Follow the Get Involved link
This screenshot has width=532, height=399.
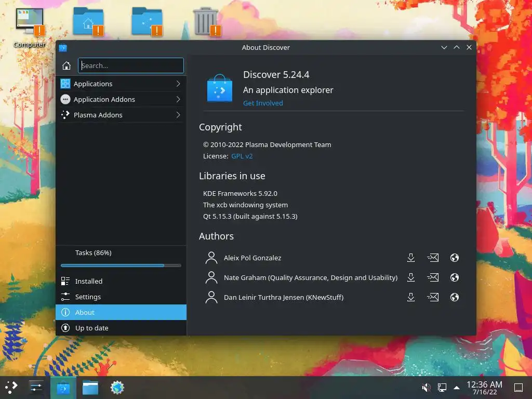pyautogui.click(x=263, y=103)
